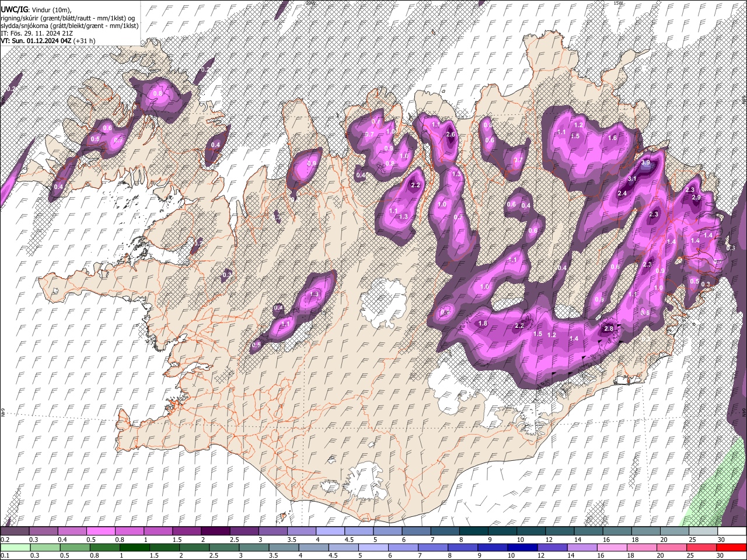Pick darkest purple snow swatch after 2
Screen dimensions: 747x560
click(215, 531)
